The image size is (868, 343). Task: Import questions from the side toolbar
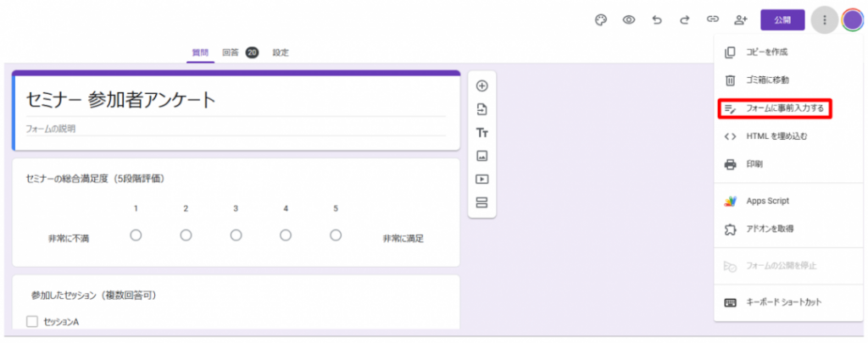click(x=482, y=109)
